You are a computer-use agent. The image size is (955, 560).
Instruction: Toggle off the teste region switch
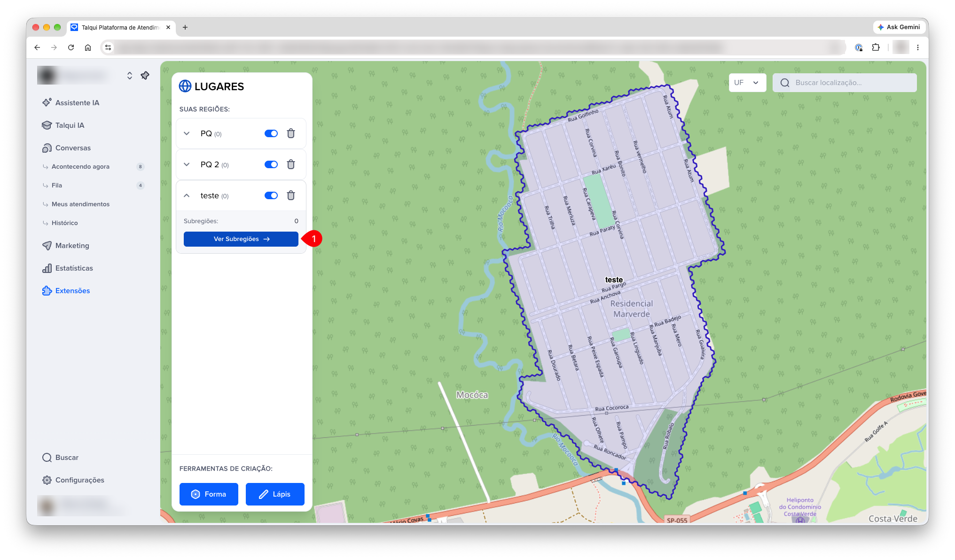pos(271,195)
